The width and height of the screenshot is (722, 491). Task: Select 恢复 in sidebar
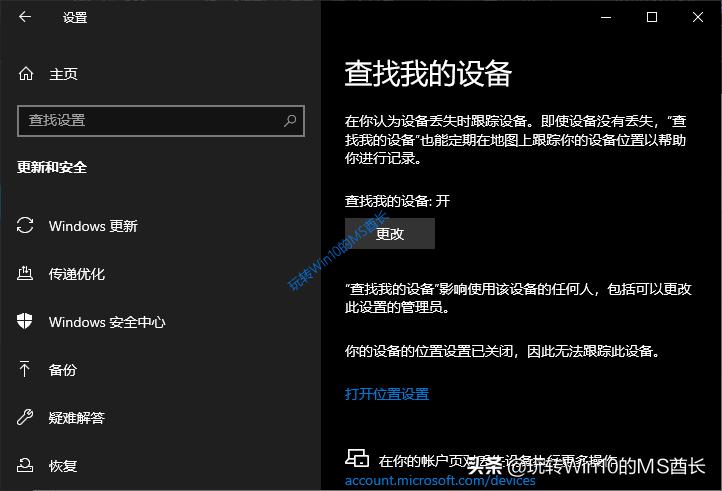click(63, 466)
